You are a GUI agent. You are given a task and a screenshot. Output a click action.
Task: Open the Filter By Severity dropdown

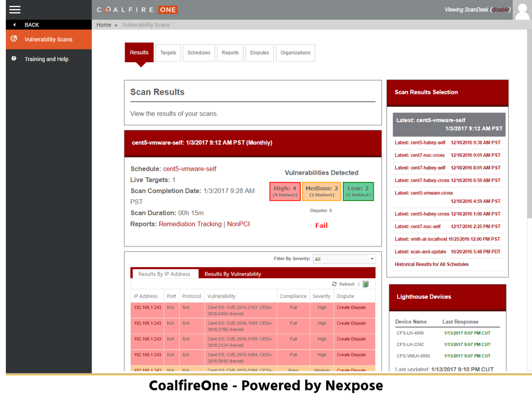[x=344, y=259]
